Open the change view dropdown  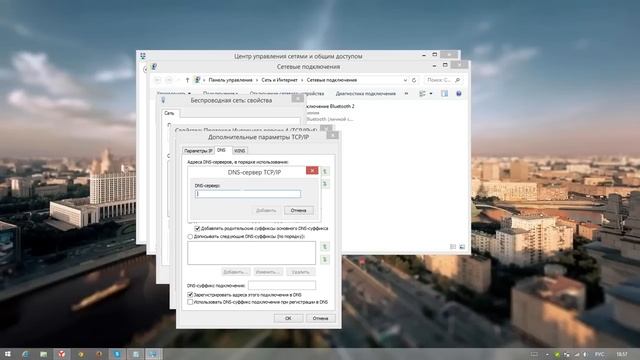point(431,93)
